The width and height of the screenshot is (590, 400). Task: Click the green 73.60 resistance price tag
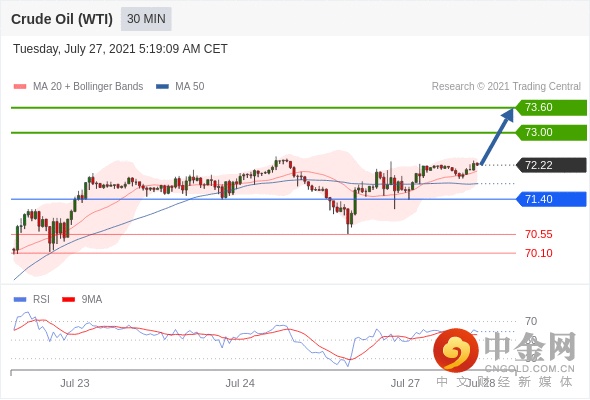tap(551, 108)
